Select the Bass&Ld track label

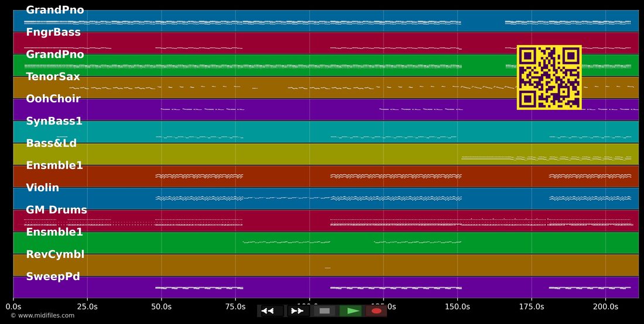click(x=52, y=143)
